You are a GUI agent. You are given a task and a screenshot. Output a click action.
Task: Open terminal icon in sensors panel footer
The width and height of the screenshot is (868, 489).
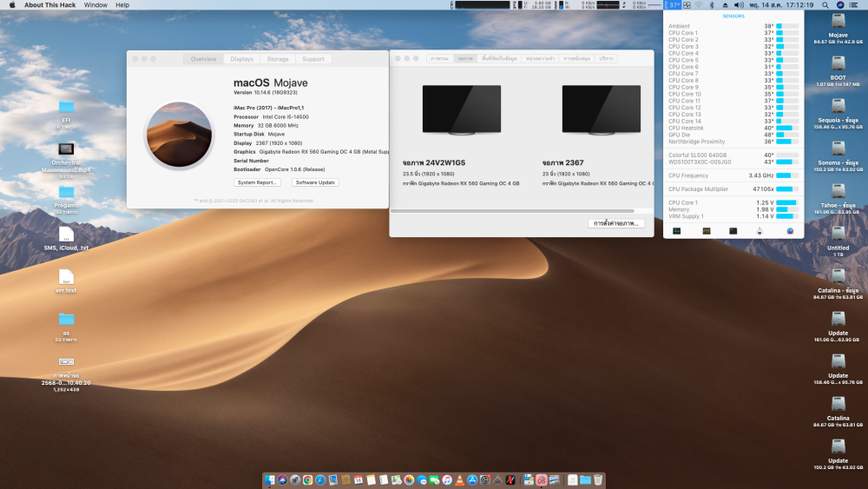point(733,231)
